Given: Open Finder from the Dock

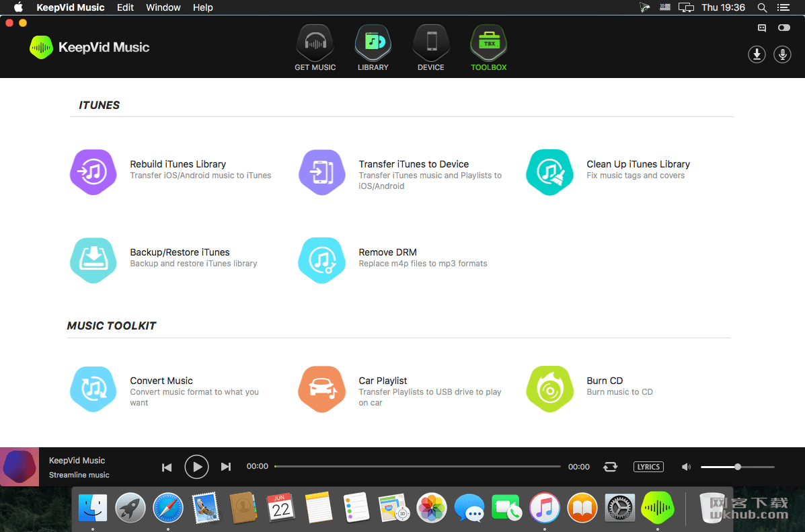Looking at the screenshot, I should pos(93,508).
